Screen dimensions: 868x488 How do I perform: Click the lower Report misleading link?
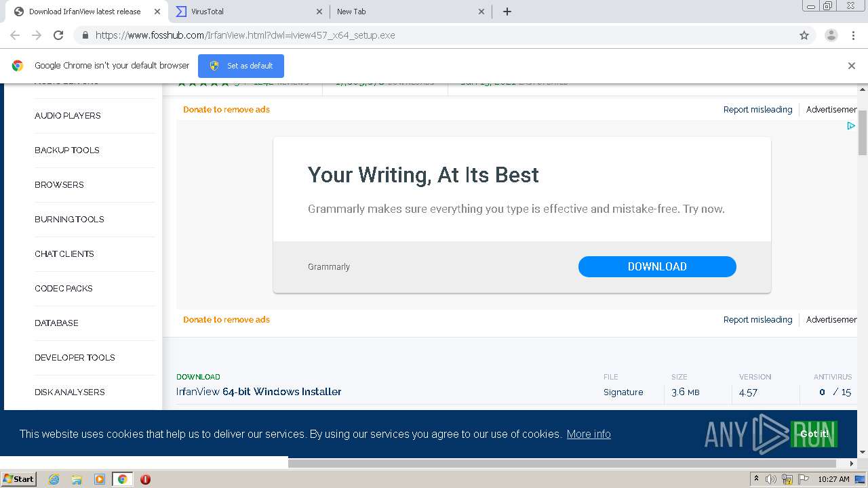pyautogui.click(x=757, y=320)
